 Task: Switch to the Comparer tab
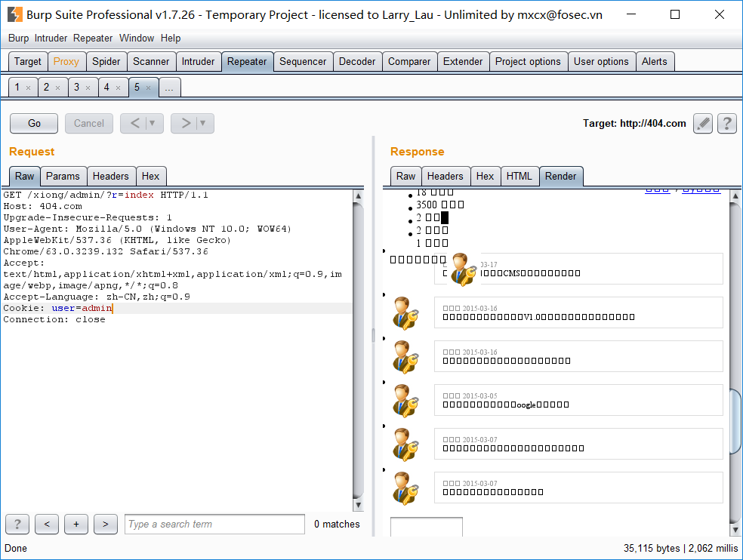(x=409, y=62)
